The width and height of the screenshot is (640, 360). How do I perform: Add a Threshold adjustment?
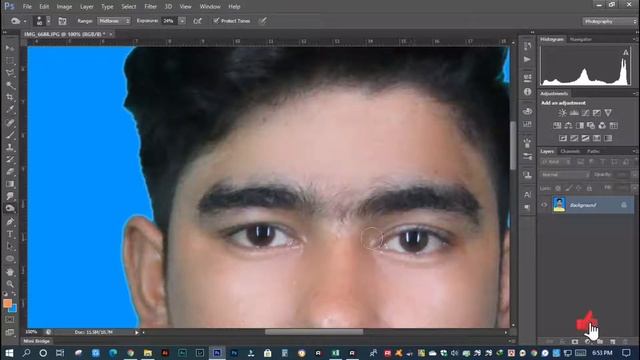tap(585, 138)
